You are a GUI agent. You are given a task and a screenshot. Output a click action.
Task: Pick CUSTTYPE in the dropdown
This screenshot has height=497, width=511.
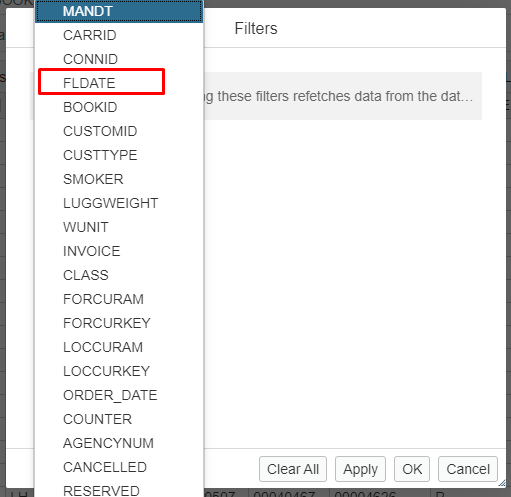pyautogui.click(x=119, y=155)
